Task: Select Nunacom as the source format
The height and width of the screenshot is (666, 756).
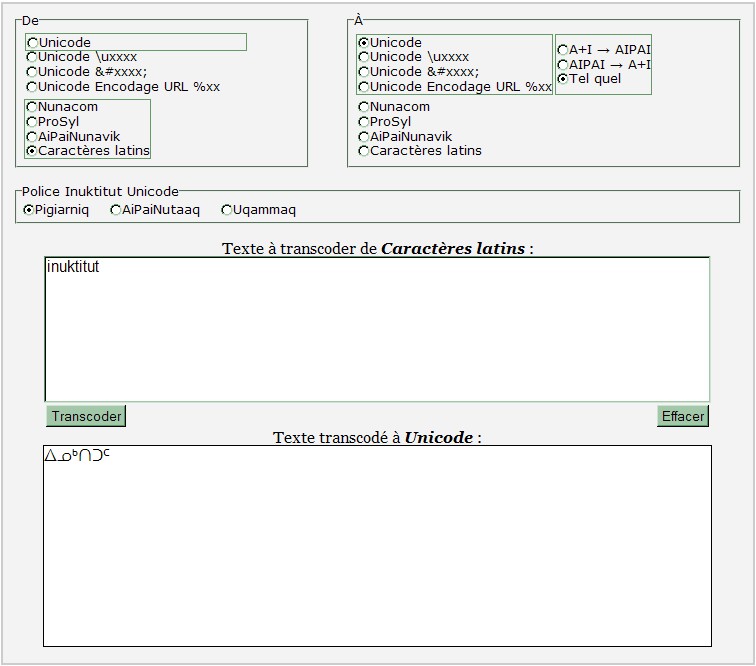Action: coord(33,107)
